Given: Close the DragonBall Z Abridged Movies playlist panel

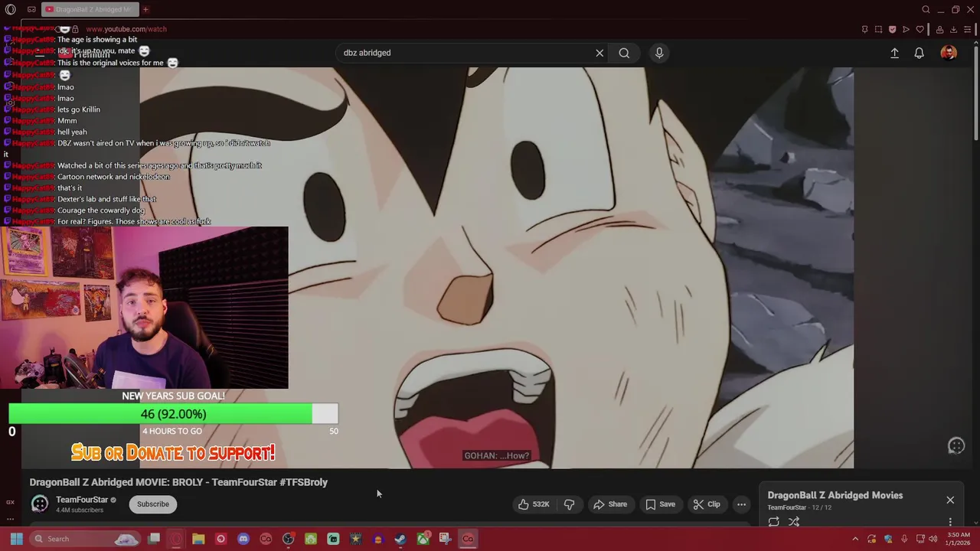Looking at the screenshot, I should [950, 500].
